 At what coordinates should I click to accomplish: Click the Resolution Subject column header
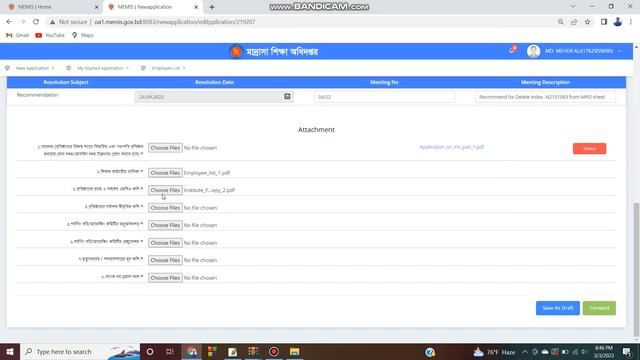click(x=66, y=82)
